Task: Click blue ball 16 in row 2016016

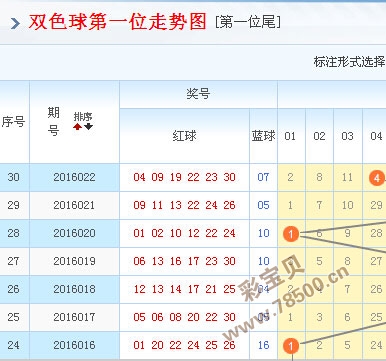Action: click(263, 345)
